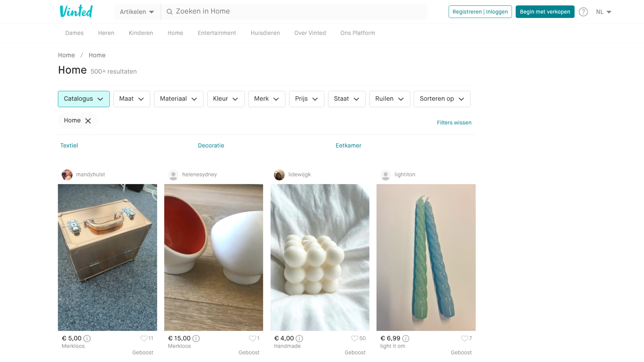Click info icon next to € 5,00
Screen dimensions: 644x362
(87, 338)
